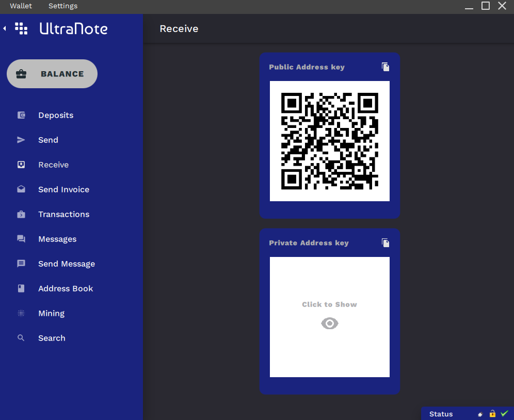Collapse the sidebar with the left arrow
This screenshot has height=420, width=514.
tap(5, 28)
